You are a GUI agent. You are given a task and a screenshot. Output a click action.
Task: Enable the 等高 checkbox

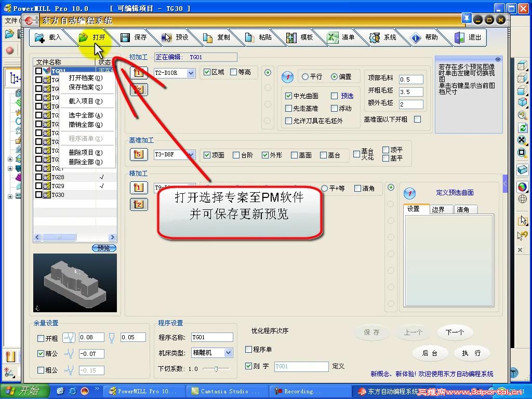[x=233, y=72]
